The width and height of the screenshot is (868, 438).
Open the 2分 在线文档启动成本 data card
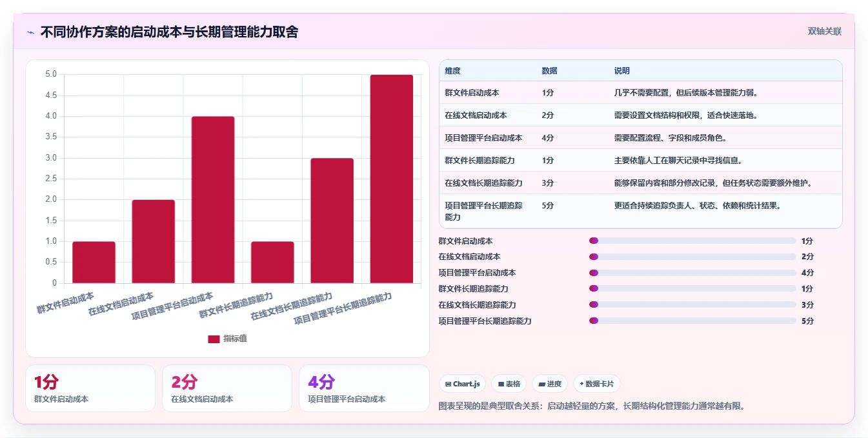pos(227,388)
